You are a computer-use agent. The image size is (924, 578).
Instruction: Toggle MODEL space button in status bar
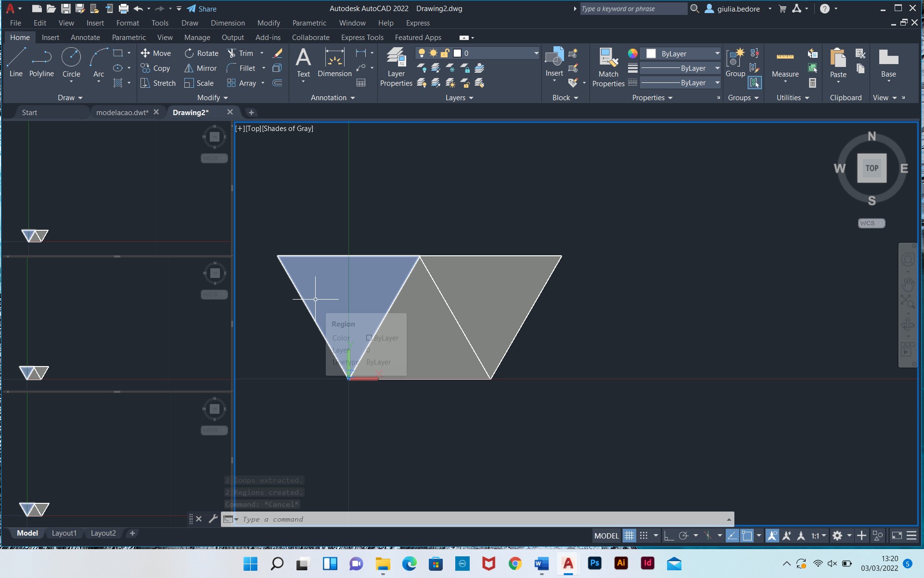pyautogui.click(x=606, y=536)
